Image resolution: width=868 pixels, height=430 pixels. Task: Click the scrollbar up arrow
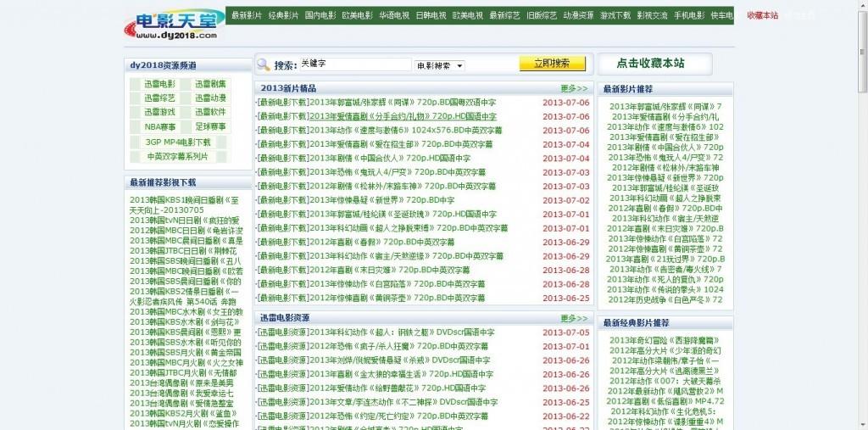click(x=862, y=5)
